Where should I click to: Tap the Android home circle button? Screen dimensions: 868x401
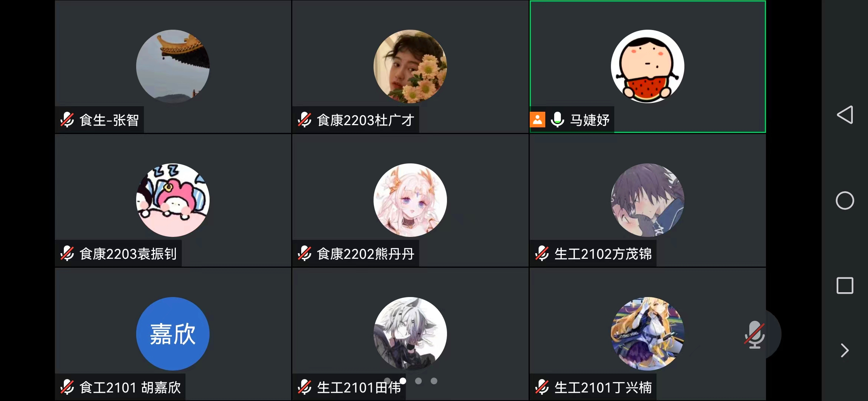(845, 200)
